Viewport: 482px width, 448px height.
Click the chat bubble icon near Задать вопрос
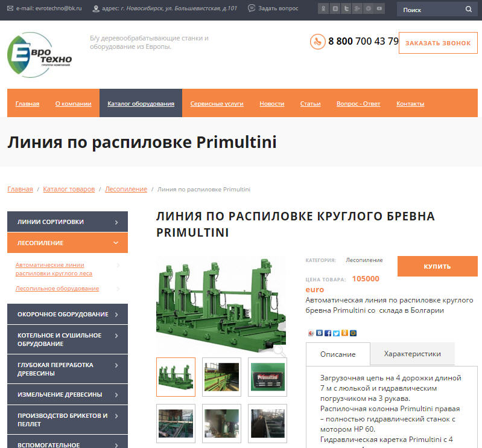[252, 8]
